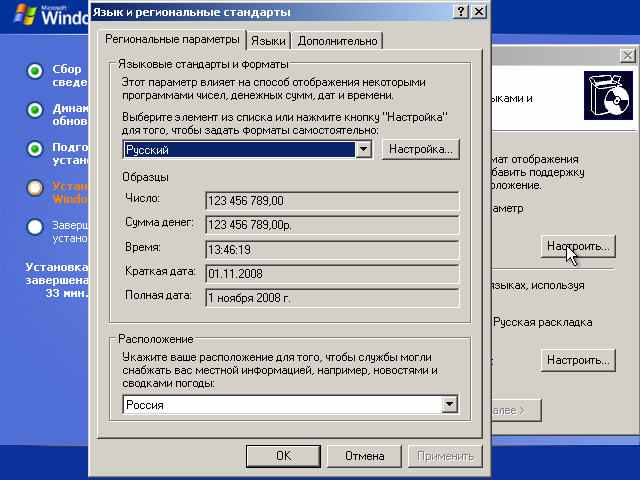Click the Далее button in setup wizard
The height and width of the screenshot is (480, 640).
(x=516, y=410)
